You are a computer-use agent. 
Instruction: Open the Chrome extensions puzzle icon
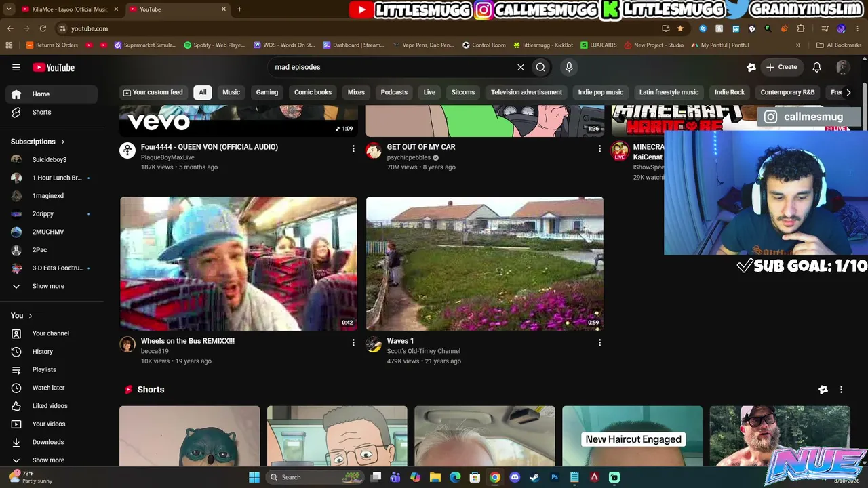pos(801,28)
